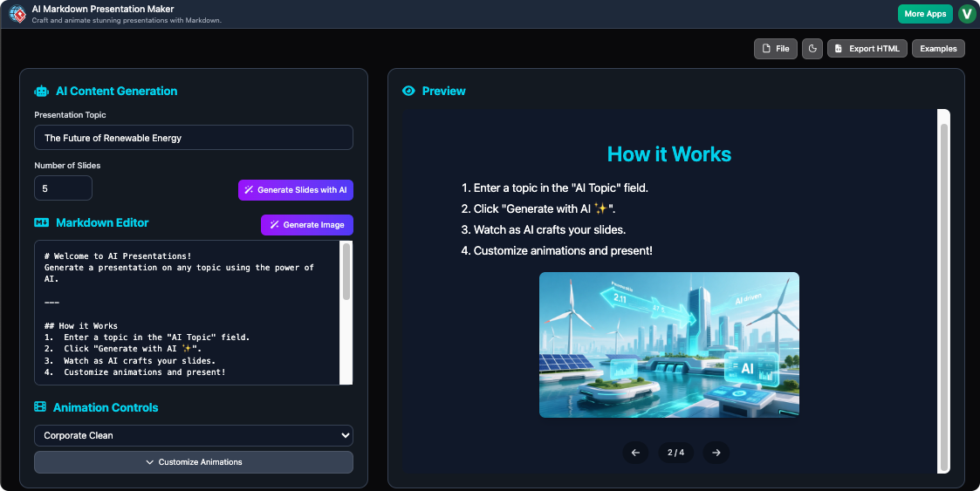
Task: Click the Markdown Editor heading text
Action: [x=102, y=223]
